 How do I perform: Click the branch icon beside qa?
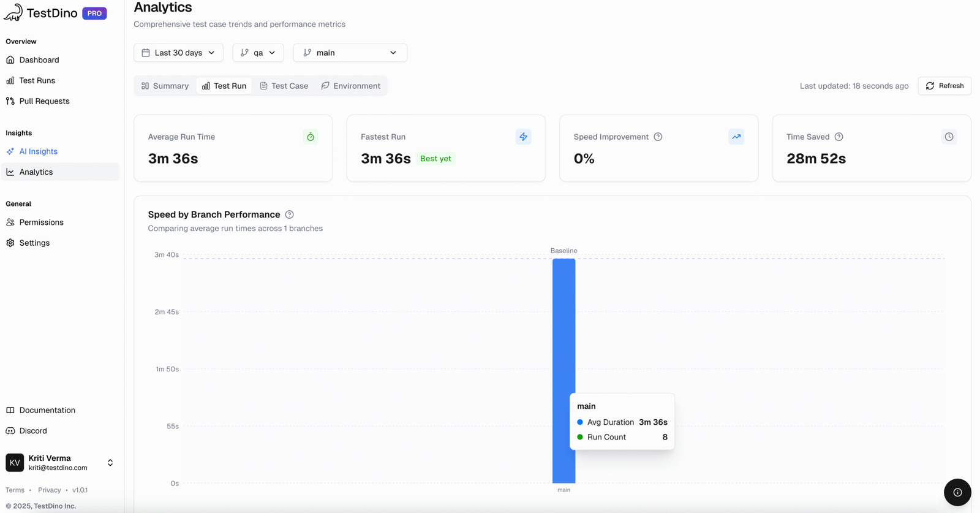244,53
